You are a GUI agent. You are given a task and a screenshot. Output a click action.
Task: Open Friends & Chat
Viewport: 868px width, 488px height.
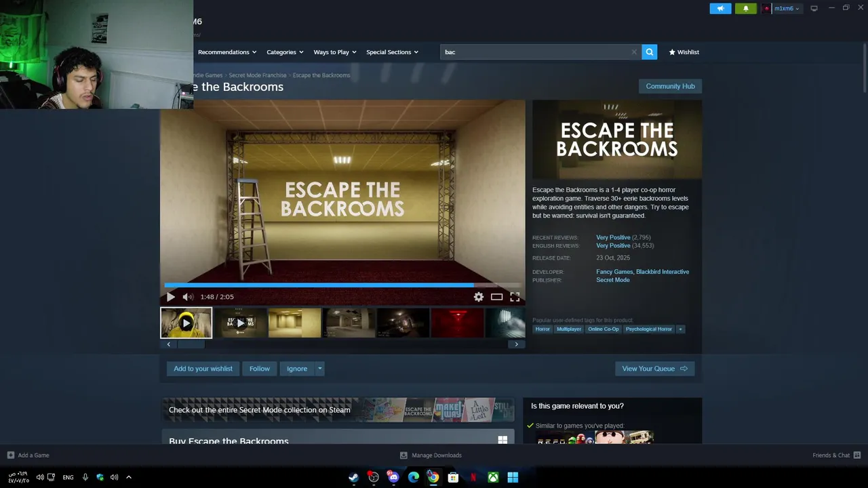click(836, 455)
